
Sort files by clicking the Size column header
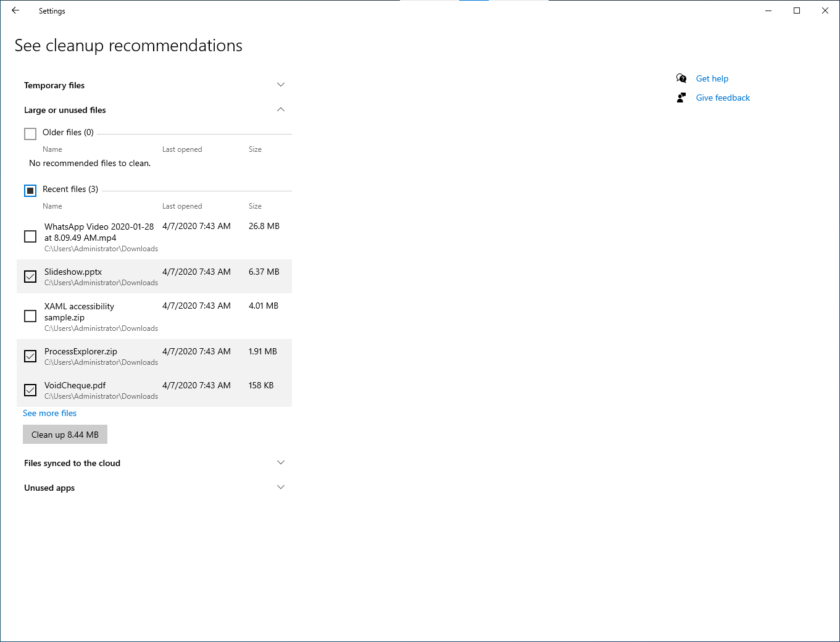[x=255, y=206]
